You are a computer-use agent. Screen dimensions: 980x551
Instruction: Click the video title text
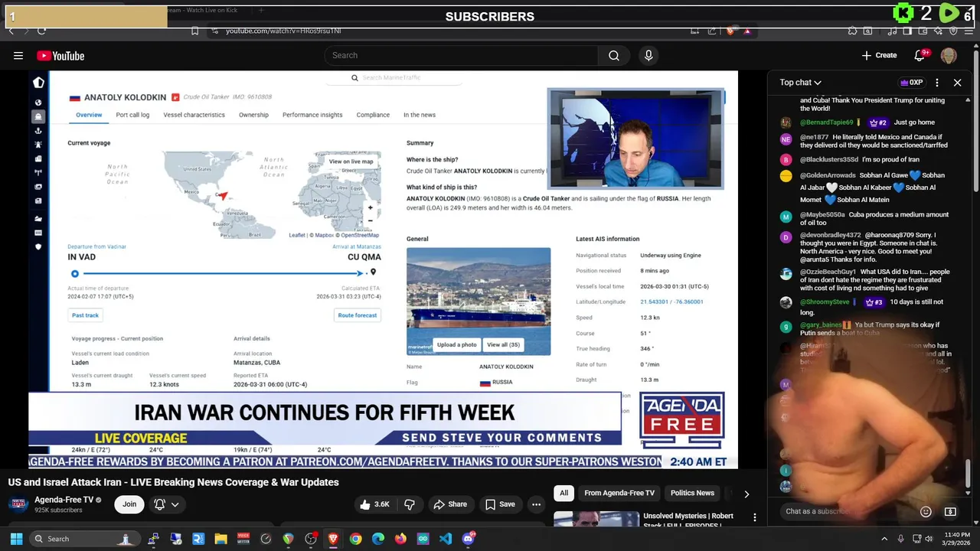click(174, 482)
